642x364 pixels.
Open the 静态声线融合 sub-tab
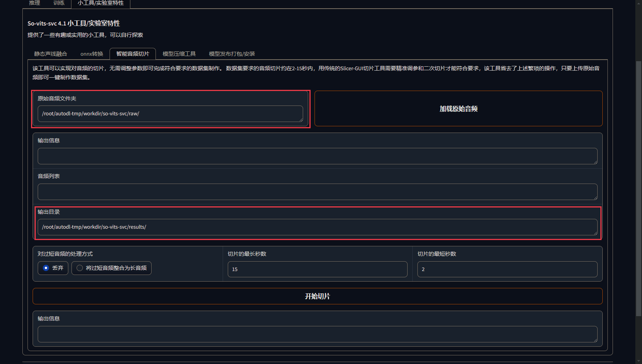pyautogui.click(x=51, y=54)
